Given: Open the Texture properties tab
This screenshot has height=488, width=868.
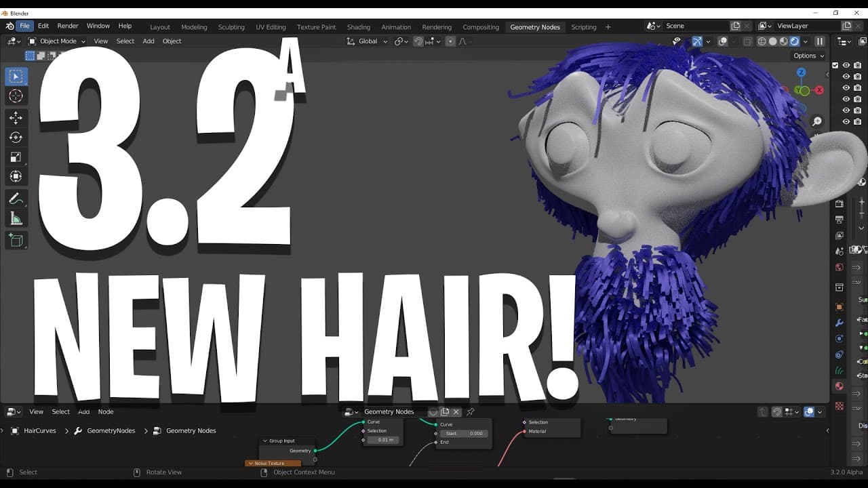Looking at the screenshot, I should (840, 406).
